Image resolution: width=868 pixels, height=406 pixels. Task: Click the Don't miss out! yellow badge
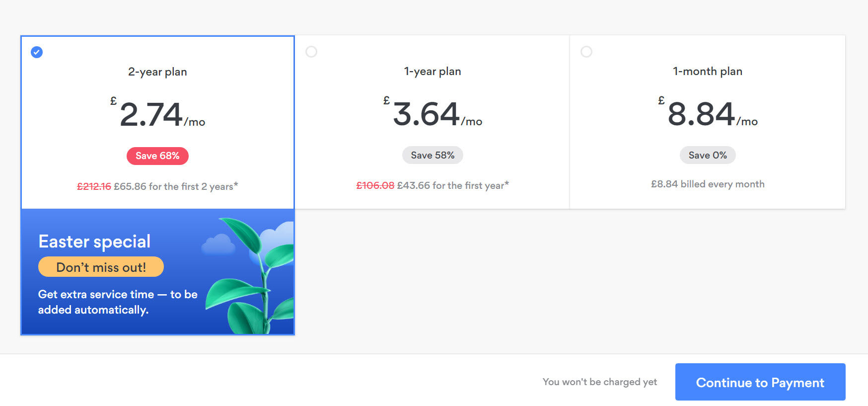[101, 267]
